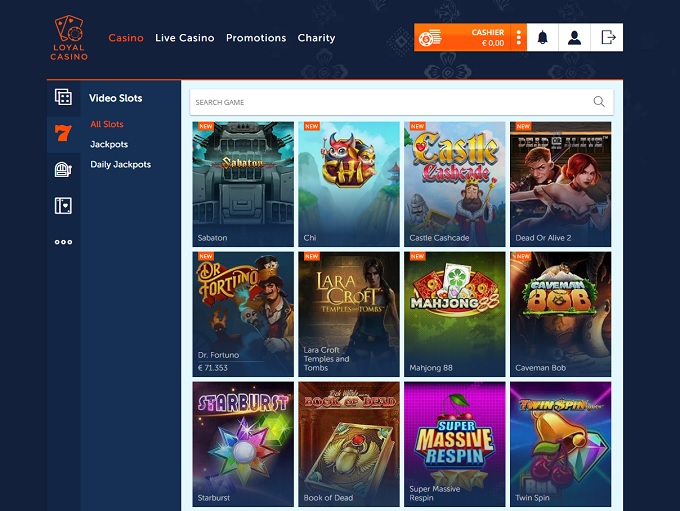This screenshot has height=511, width=680.
Task: Open the card games sidebar icon
Action: coord(63,205)
